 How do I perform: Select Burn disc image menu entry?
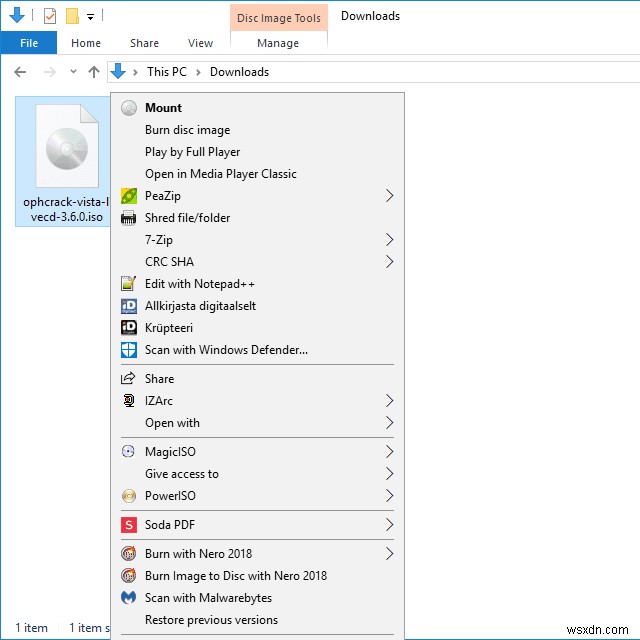point(187,130)
